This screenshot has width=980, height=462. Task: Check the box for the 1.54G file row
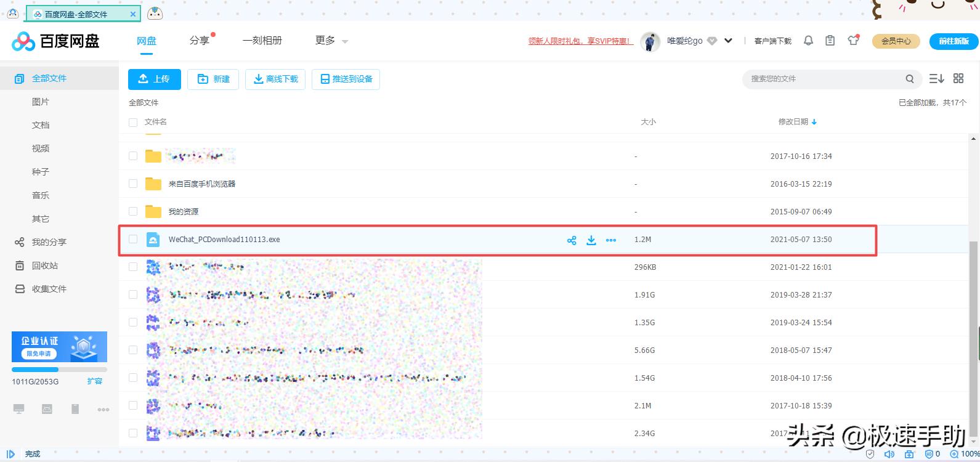pos(132,378)
